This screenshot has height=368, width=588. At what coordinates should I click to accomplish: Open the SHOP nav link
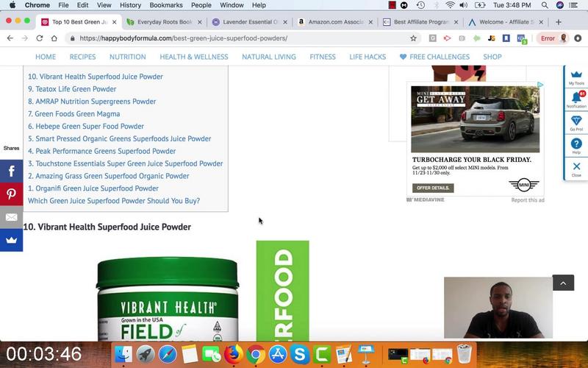point(492,57)
